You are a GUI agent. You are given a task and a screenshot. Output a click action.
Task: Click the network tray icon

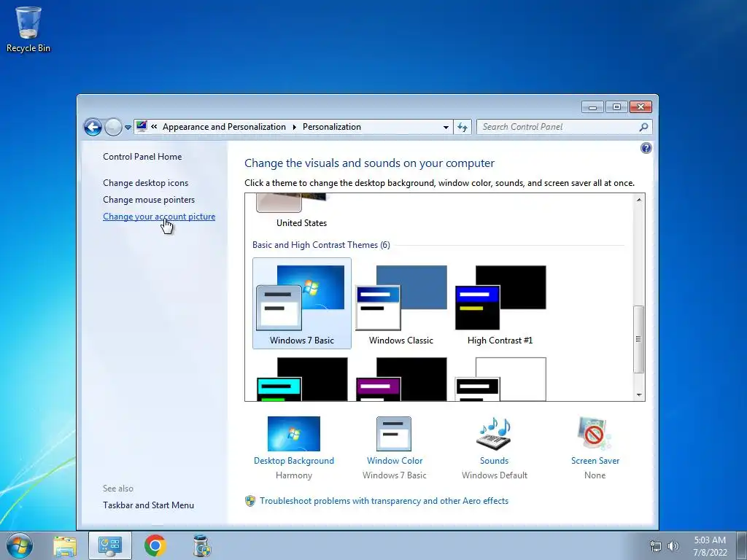tap(656, 546)
